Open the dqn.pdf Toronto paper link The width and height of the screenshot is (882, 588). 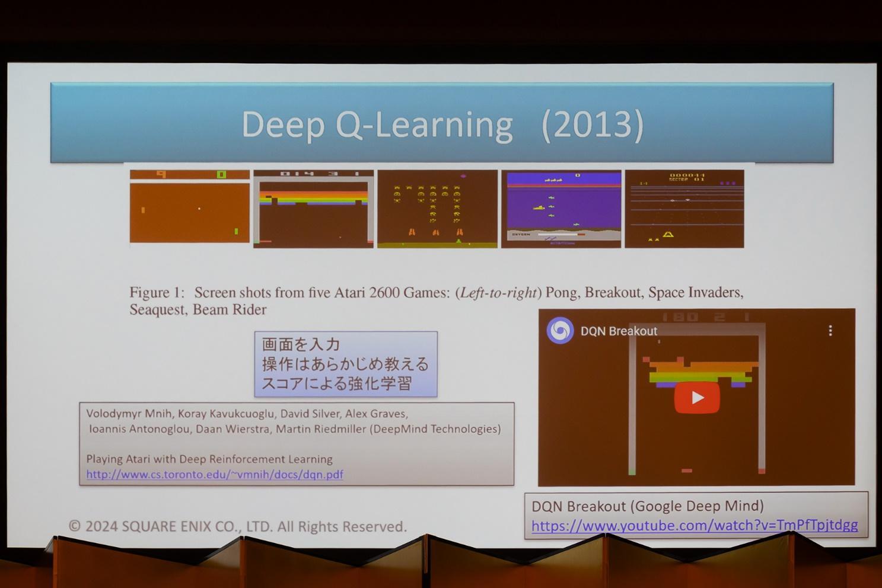[x=215, y=474]
